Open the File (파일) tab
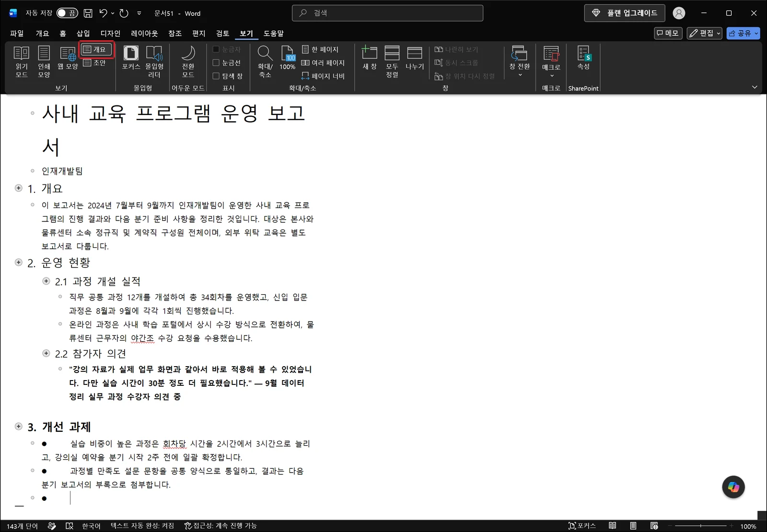Viewport: 767px width, 532px height. [17, 33]
